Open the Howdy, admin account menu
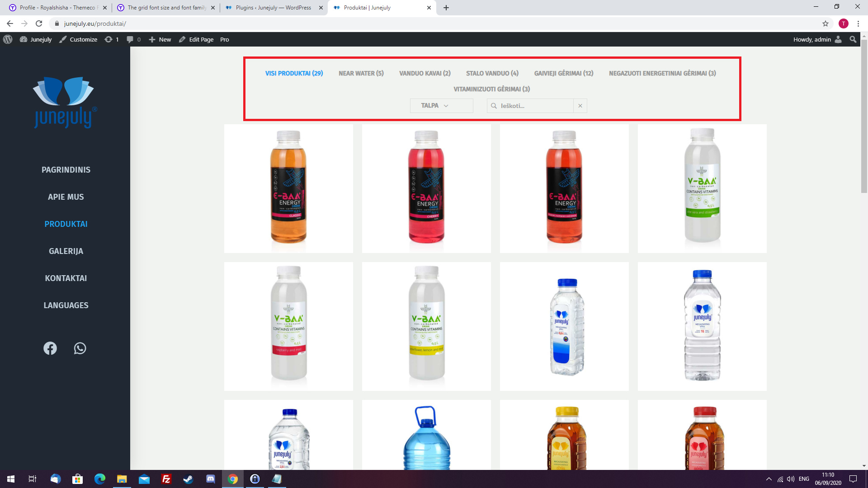Image resolution: width=868 pixels, height=488 pixels. click(817, 40)
